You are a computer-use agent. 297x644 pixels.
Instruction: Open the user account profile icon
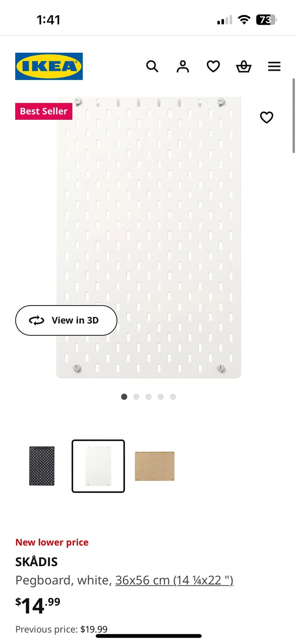pyautogui.click(x=183, y=67)
